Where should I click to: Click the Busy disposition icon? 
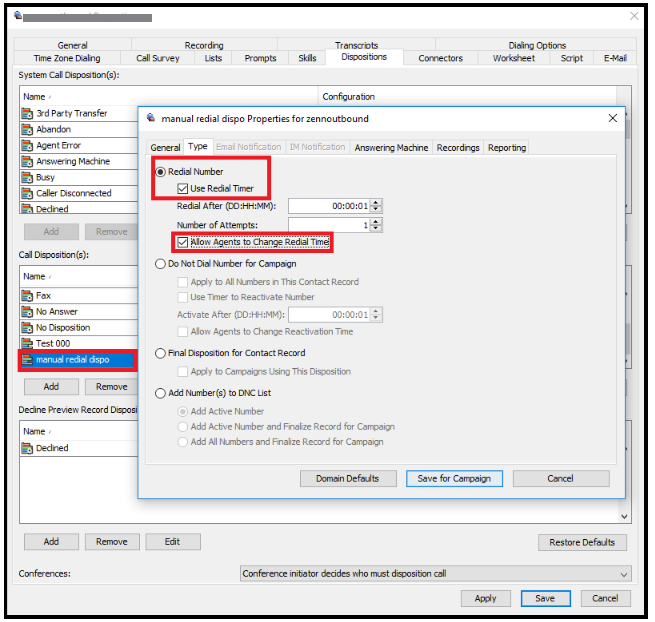27,178
